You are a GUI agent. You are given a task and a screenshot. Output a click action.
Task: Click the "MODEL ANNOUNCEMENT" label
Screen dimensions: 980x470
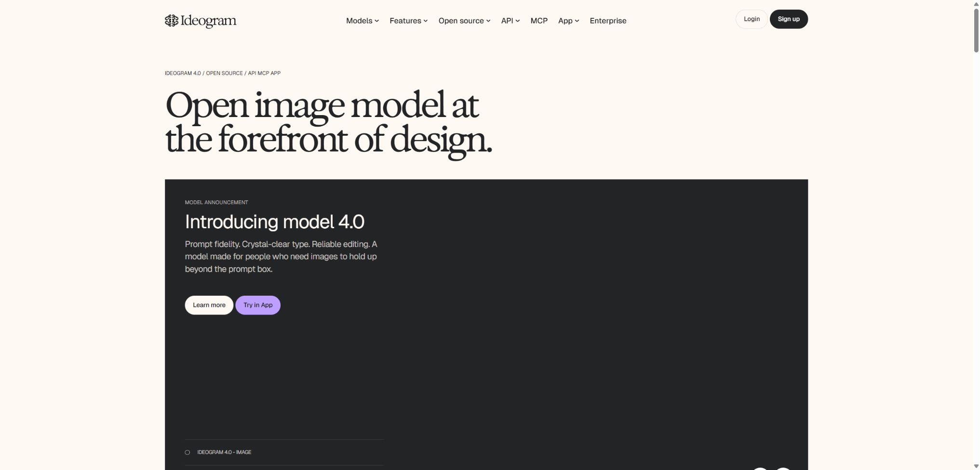pyautogui.click(x=216, y=202)
